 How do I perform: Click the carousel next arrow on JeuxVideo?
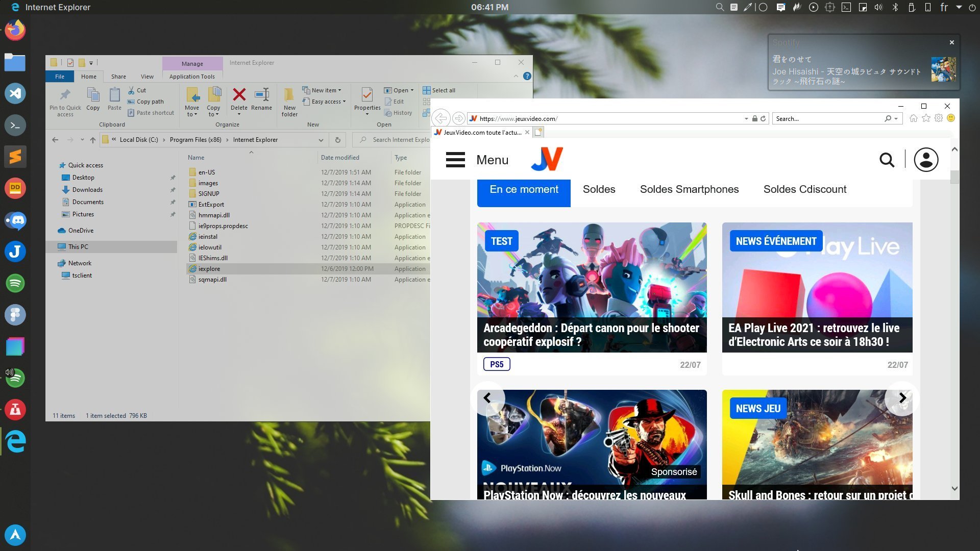coord(902,398)
